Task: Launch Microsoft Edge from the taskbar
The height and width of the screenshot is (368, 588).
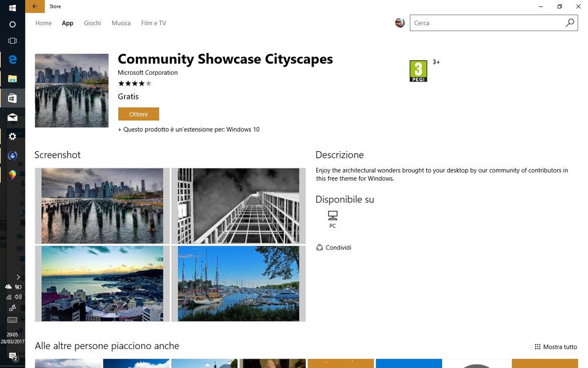Action: pyautogui.click(x=12, y=59)
